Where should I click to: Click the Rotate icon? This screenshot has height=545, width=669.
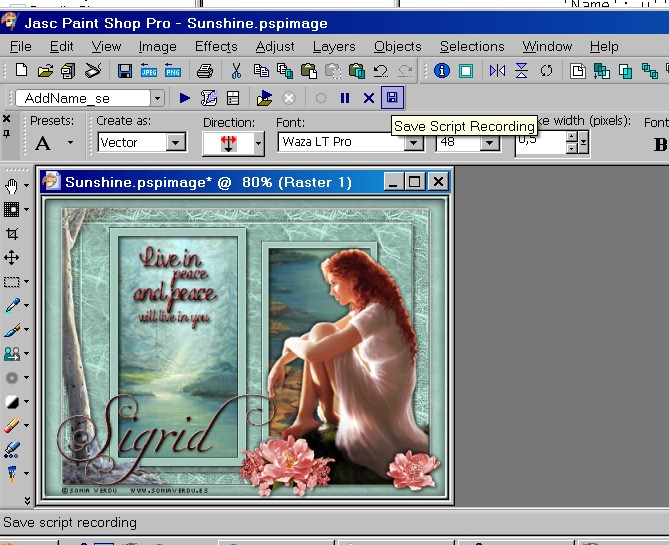pos(546,70)
